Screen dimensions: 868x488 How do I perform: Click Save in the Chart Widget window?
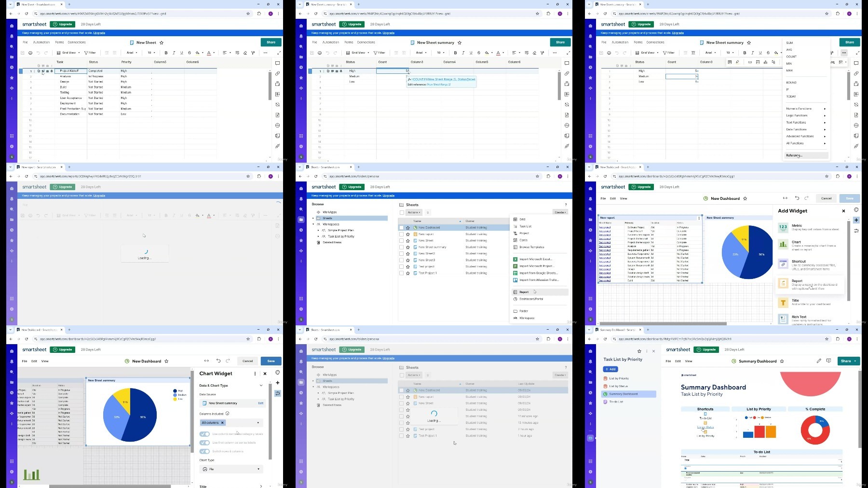click(x=271, y=361)
